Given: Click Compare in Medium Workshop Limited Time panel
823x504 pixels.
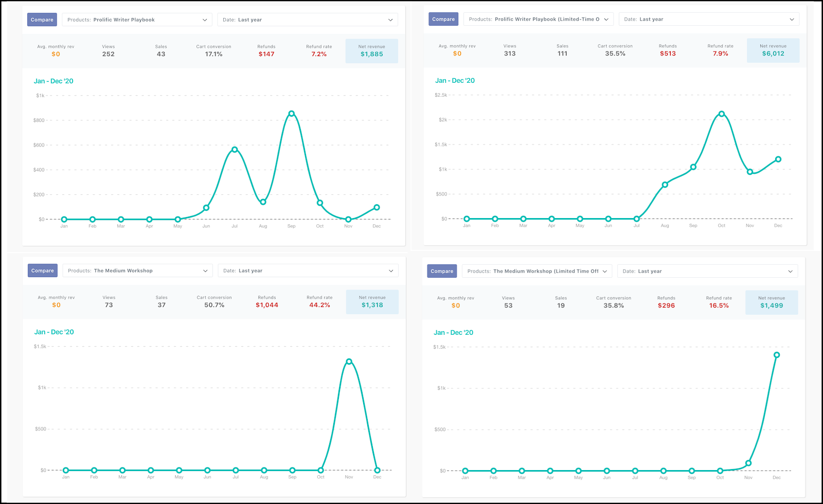Looking at the screenshot, I should pos(442,271).
